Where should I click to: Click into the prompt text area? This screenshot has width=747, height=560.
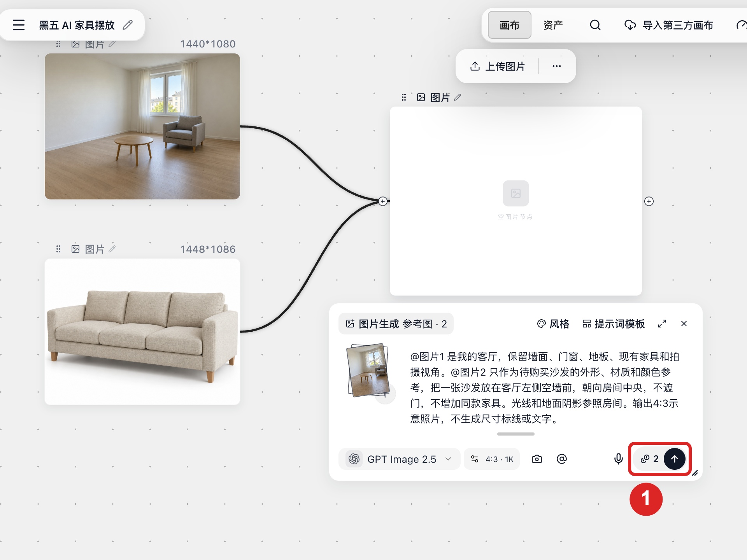click(x=545, y=388)
